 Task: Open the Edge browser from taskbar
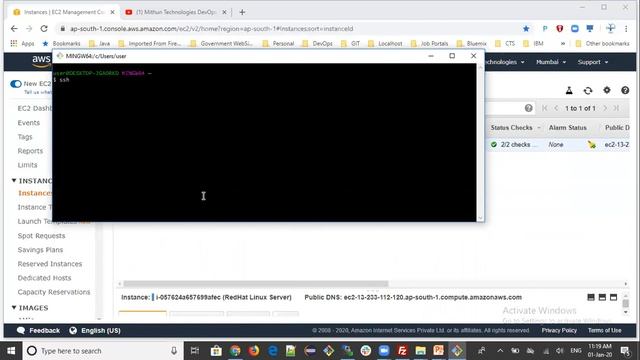pos(272,351)
